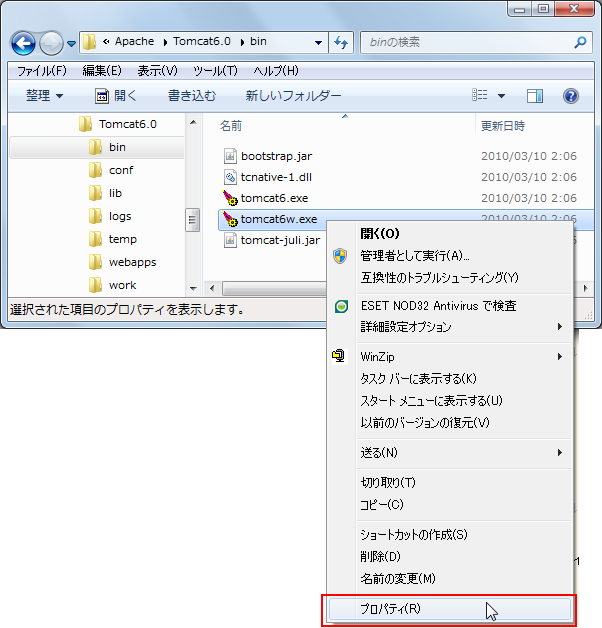Click the ESET NOD32 Antivirus scan icon
The height and width of the screenshot is (628, 602).
(x=340, y=306)
